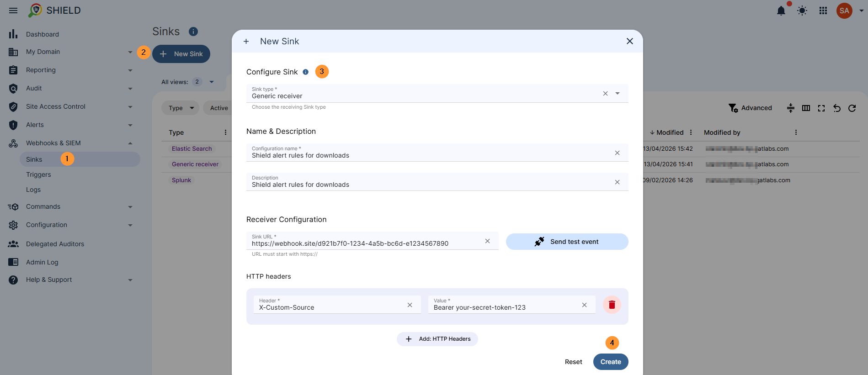This screenshot has width=868, height=375.
Task: Expand the Alerts menu
Action: coord(130,125)
